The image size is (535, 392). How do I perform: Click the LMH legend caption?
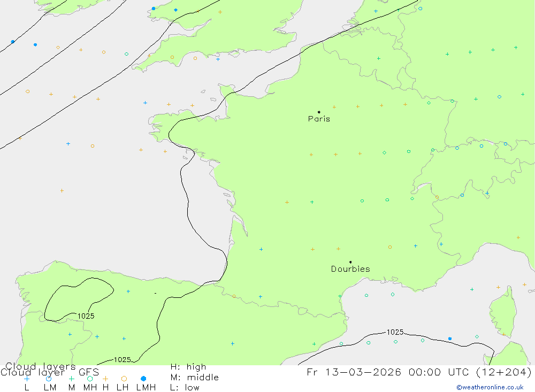[146, 388]
